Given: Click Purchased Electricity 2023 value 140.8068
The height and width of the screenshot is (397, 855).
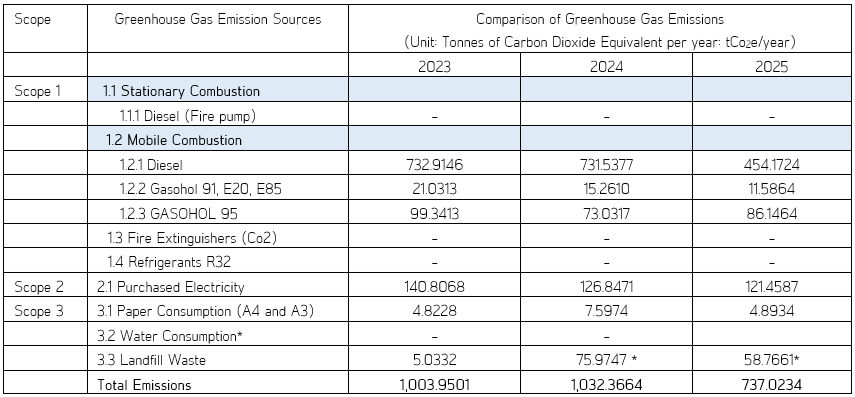Looking at the screenshot, I should (434, 287).
